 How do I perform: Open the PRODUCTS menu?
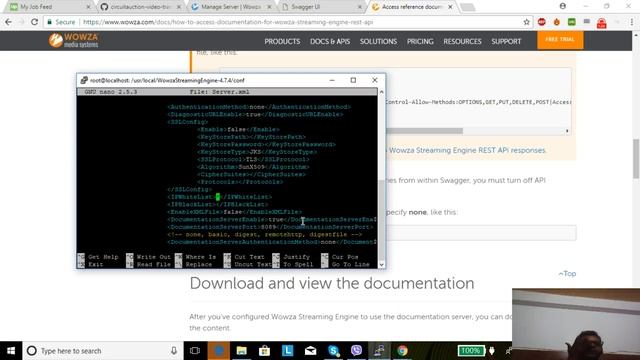(282, 41)
